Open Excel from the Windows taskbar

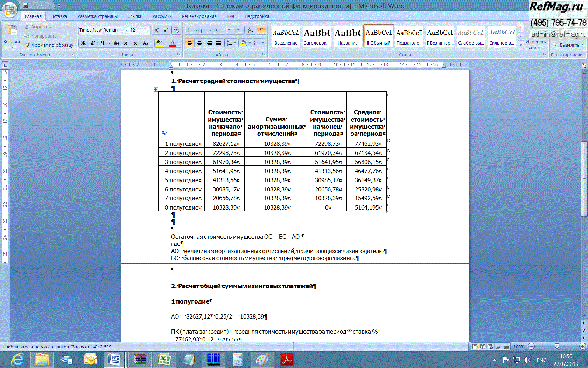[164, 360]
